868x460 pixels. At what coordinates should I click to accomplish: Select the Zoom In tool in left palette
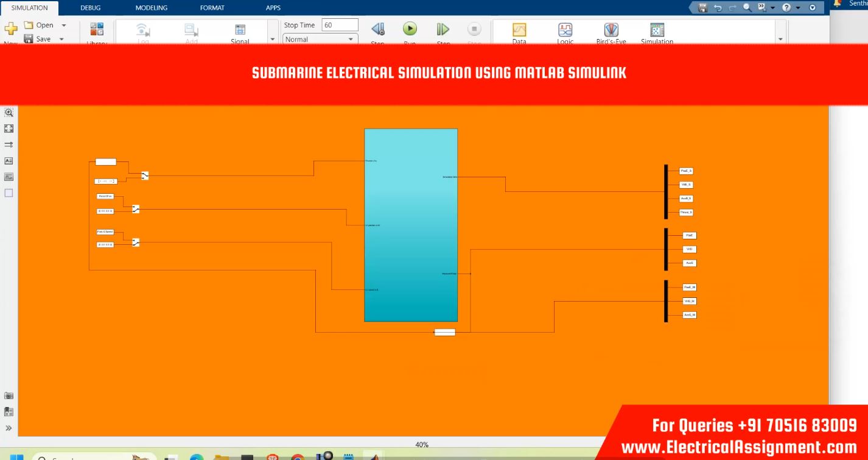point(9,113)
